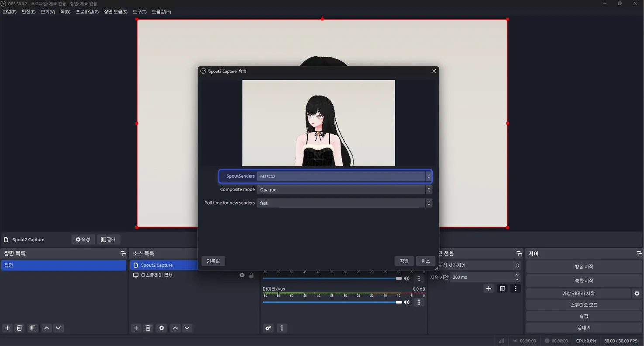Click the trash icon in the scene list panel
Viewport: 644px width, 346px height.
19,328
